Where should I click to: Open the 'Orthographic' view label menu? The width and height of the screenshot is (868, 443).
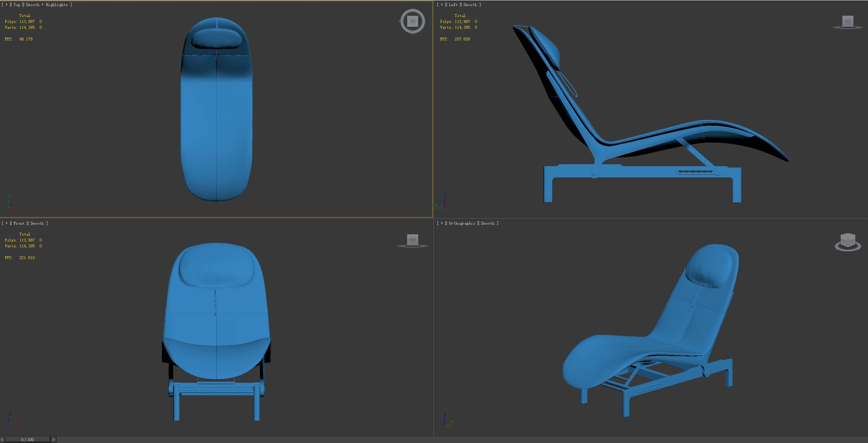[x=462, y=223]
